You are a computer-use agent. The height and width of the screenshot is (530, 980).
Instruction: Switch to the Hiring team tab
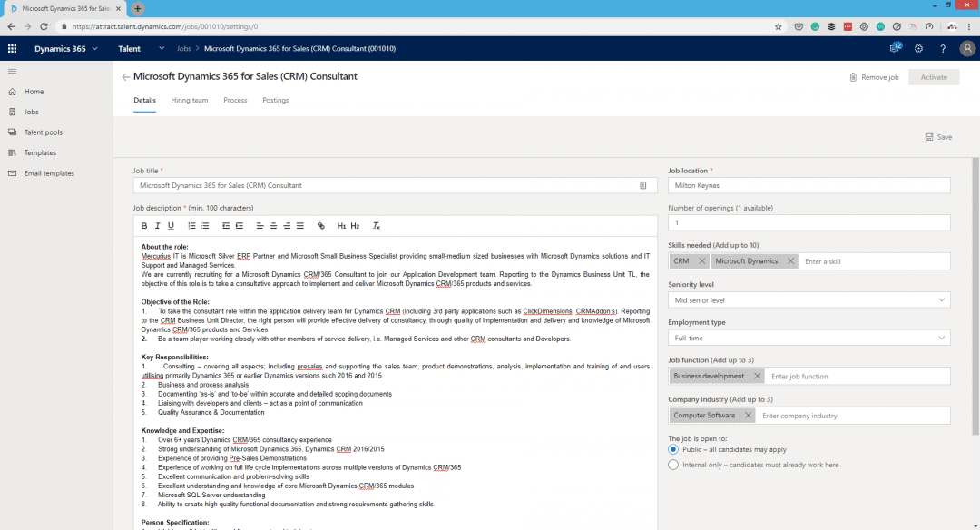pyautogui.click(x=189, y=100)
